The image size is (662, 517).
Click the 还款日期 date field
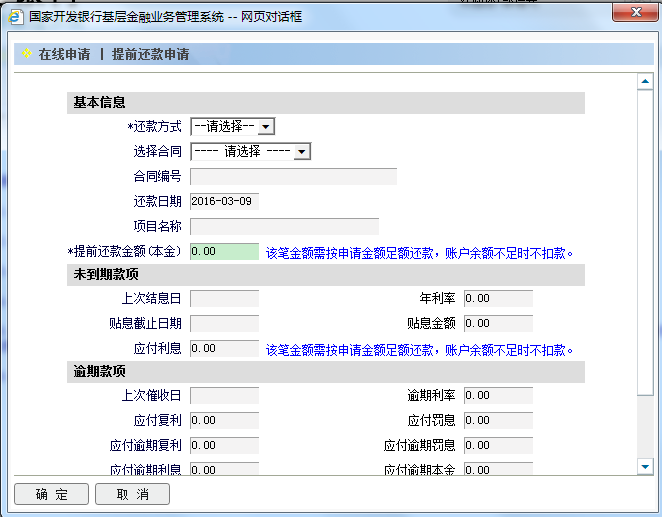coord(224,202)
